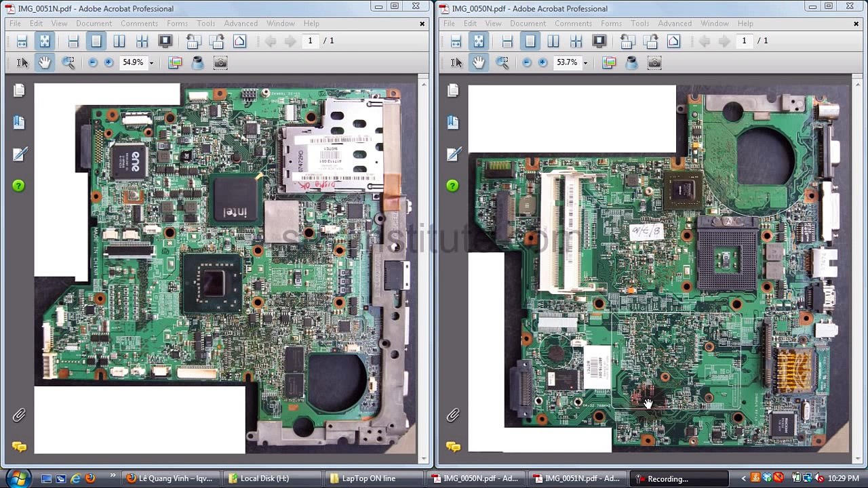Click page number field in IMG_0051N window
868x488 pixels.
311,41
